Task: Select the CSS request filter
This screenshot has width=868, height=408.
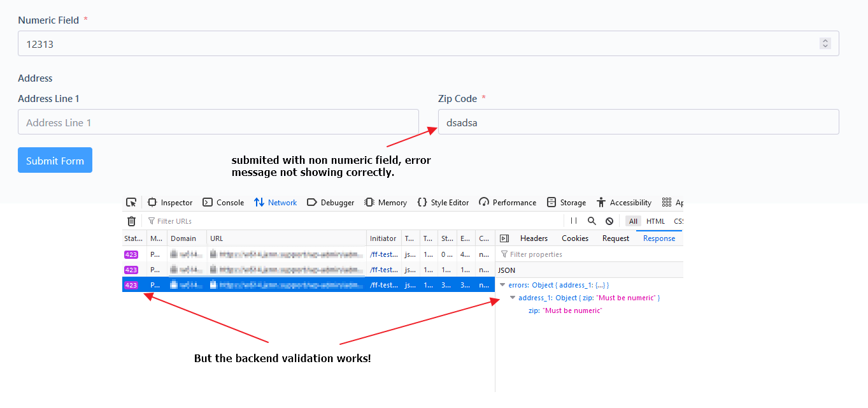Action: [x=676, y=221]
